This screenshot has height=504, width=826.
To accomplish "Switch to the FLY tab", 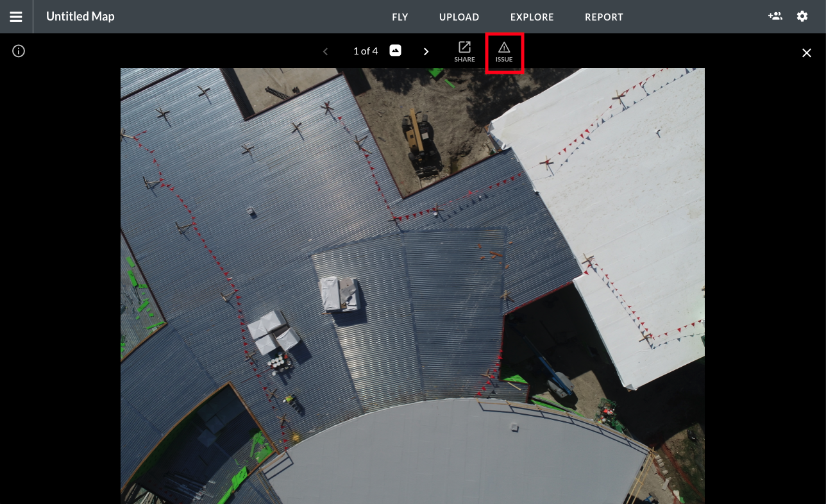I will pos(400,17).
